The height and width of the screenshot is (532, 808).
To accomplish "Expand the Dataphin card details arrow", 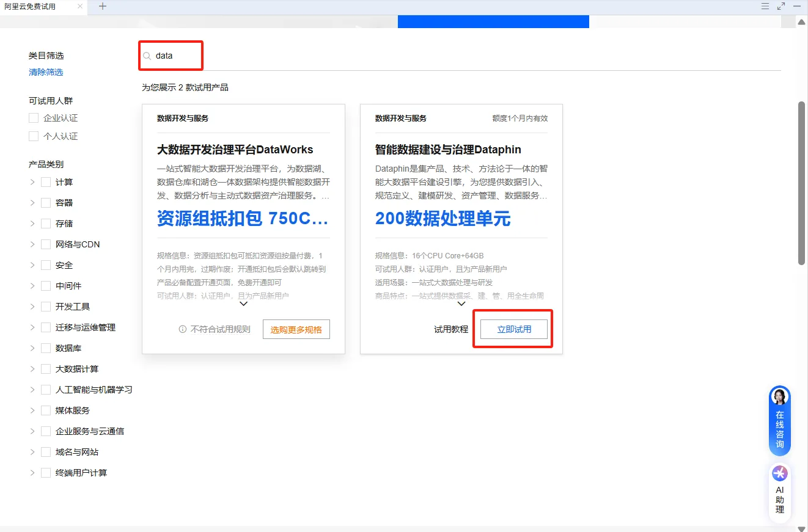I will click(461, 304).
